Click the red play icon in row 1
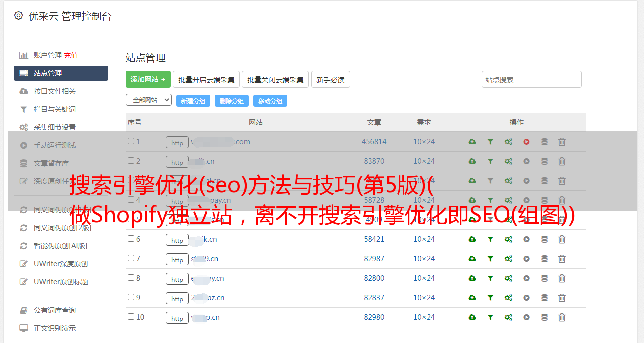Screen dimensions: 644x343 [x=526, y=142]
